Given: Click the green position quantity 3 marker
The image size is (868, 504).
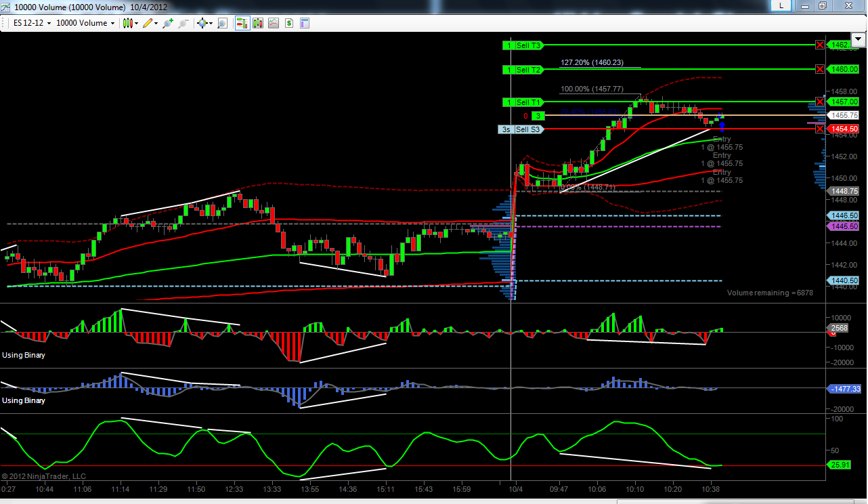Looking at the screenshot, I should coord(538,116).
